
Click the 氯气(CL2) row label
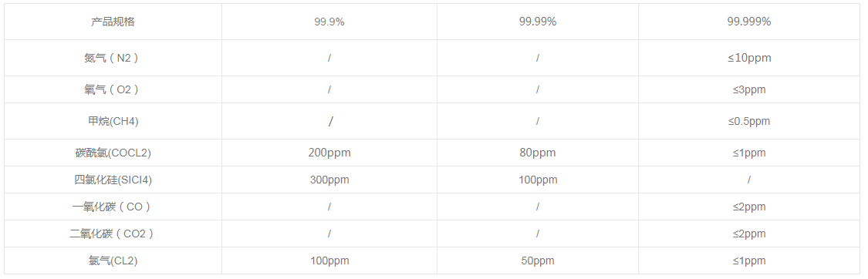coord(113,261)
